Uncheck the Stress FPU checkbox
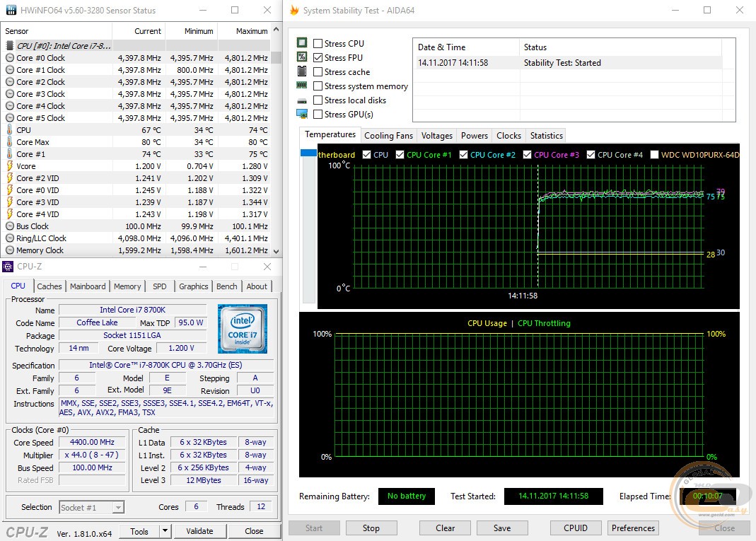This screenshot has height=541, width=756. (318, 57)
